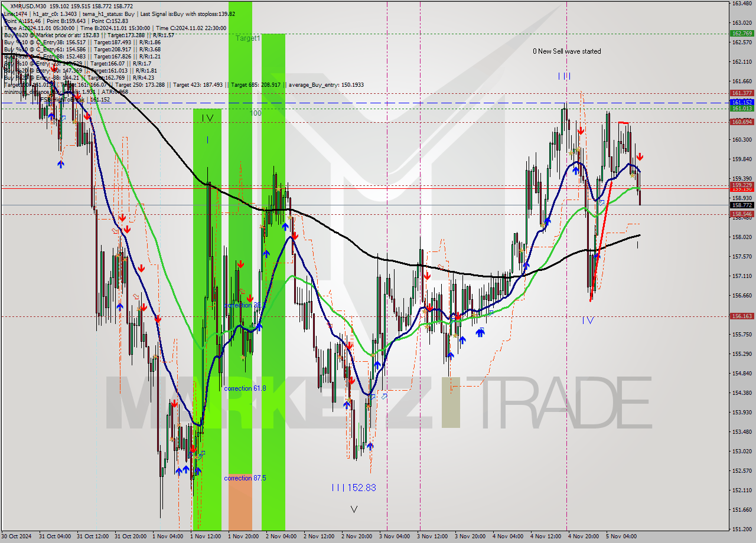Screen dimensions: 756x543
Task: Click the 153.020 price axis value
Action: click(x=741, y=452)
